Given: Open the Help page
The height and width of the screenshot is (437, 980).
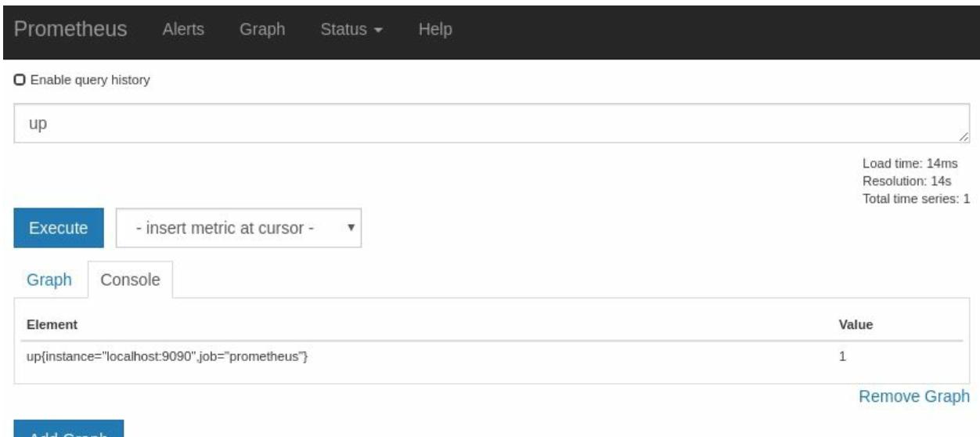Looking at the screenshot, I should pos(435,30).
